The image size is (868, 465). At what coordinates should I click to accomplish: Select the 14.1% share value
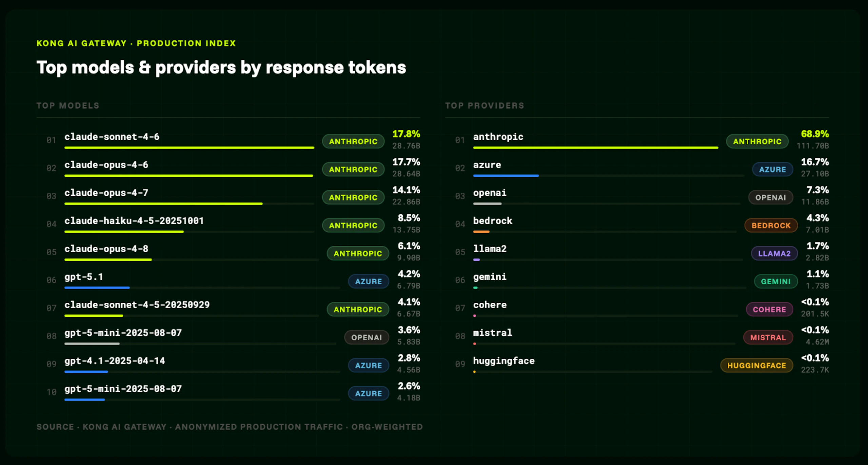click(406, 190)
